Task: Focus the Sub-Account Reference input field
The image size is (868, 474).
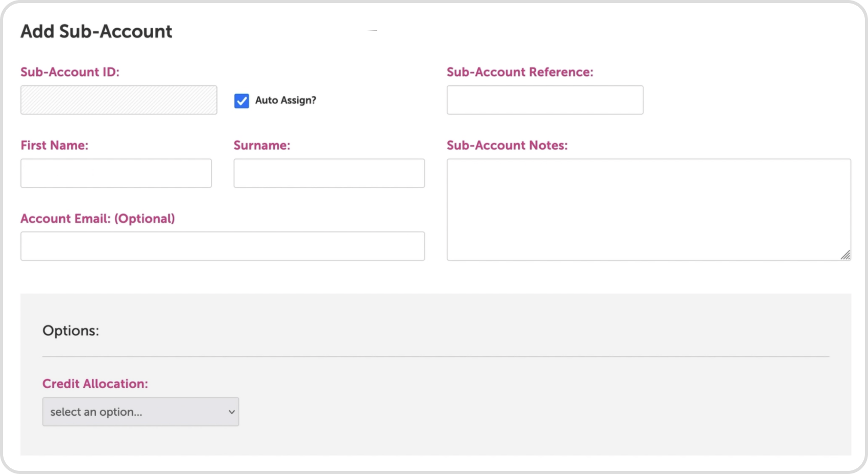Action: pyautogui.click(x=545, y=100)
